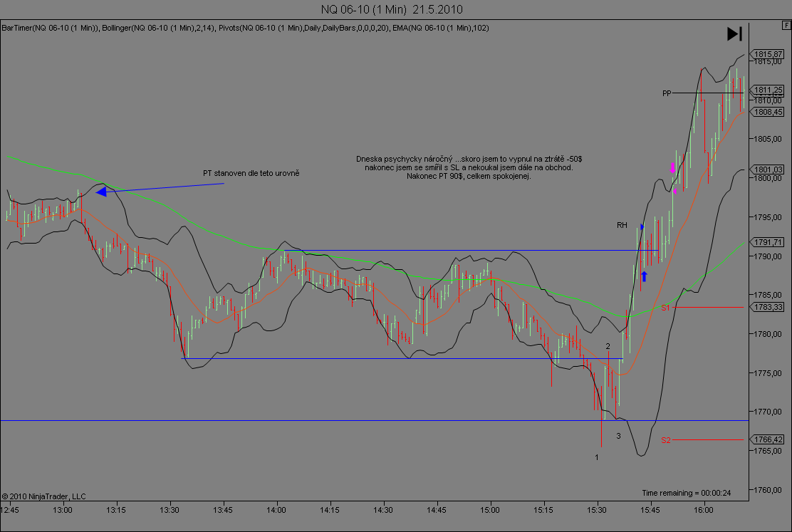Click the Time remaining counter
The height and width of the screenshot is (532, 792).
click(686, 493)
